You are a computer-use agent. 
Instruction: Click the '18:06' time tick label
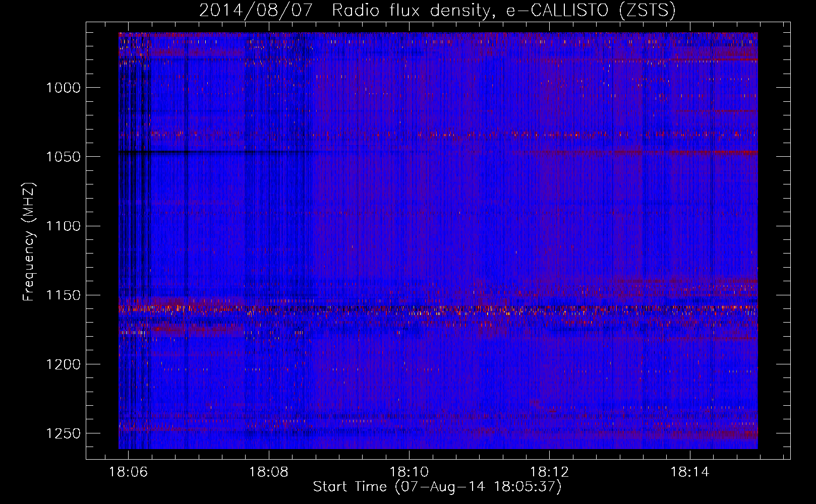[x=128, y=472]
